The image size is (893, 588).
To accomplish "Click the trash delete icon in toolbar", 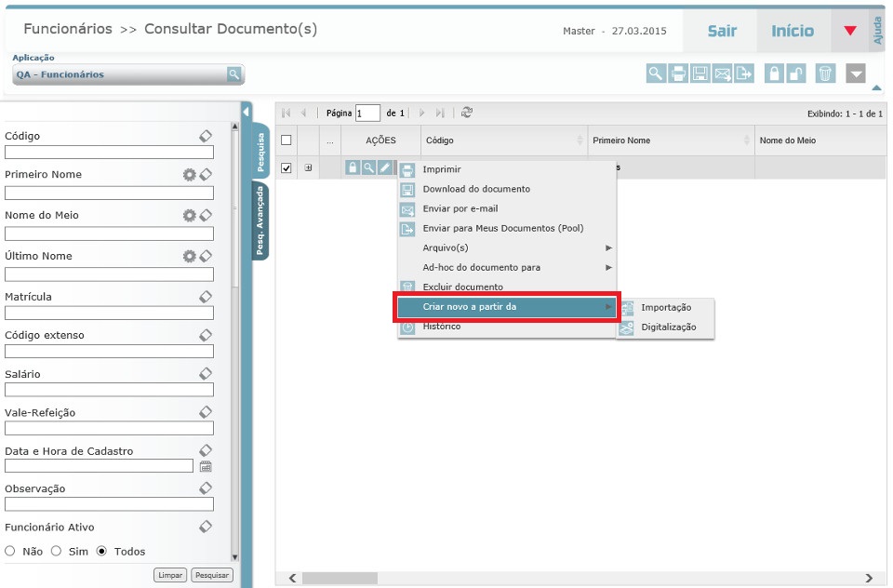I will (x=825, y=74).
